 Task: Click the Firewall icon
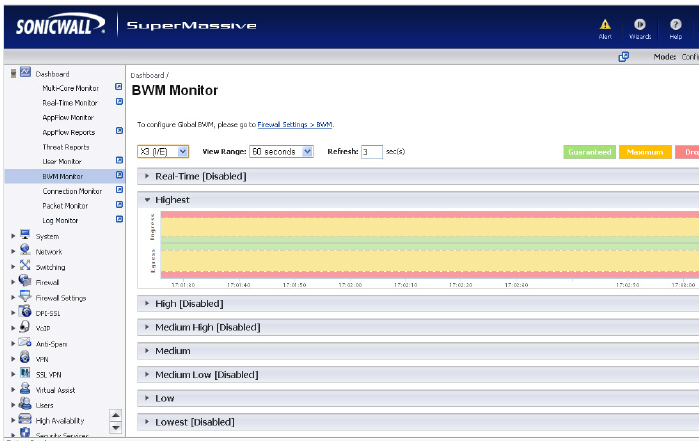[25, 280]
